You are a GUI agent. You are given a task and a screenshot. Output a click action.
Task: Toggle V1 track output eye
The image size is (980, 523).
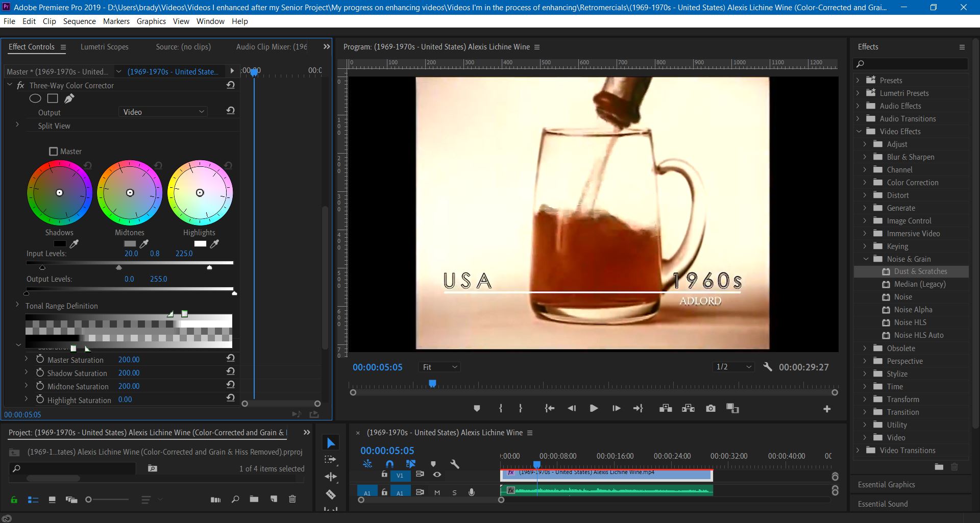point(437,475)
